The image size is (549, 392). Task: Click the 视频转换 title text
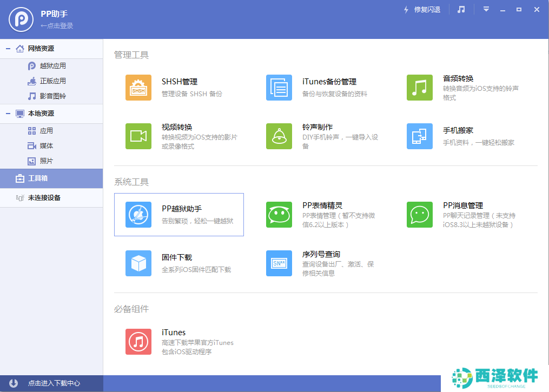coord(177,128)
